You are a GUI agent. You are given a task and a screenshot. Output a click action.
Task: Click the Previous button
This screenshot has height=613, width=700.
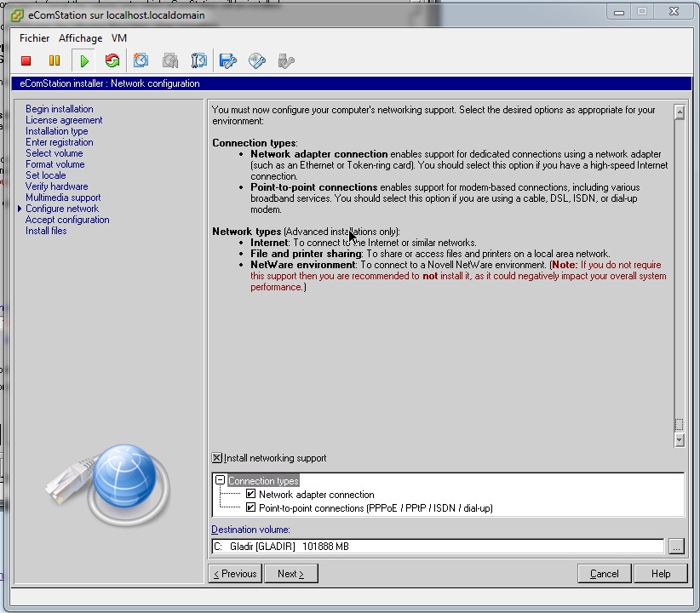[x=235, y=574]
